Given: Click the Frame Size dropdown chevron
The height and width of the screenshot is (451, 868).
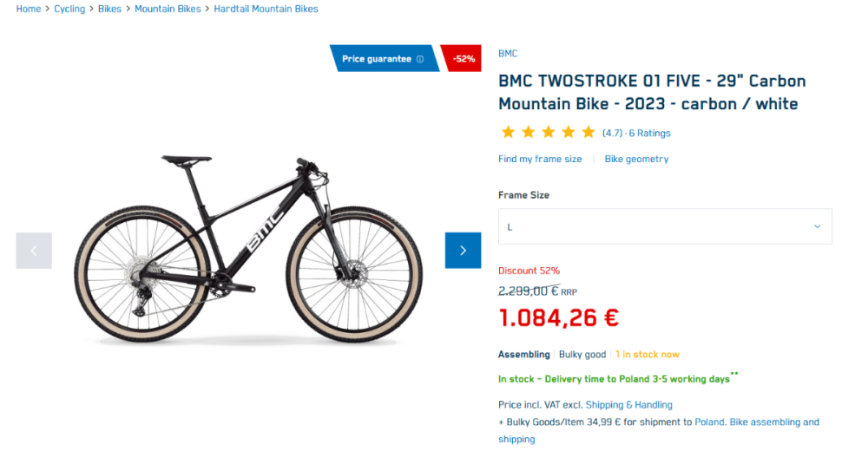Looking at the screenshot, I should click(817, 226).
